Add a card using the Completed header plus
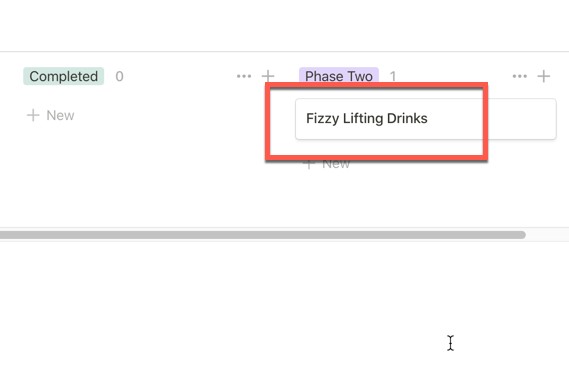 (268, 76)
